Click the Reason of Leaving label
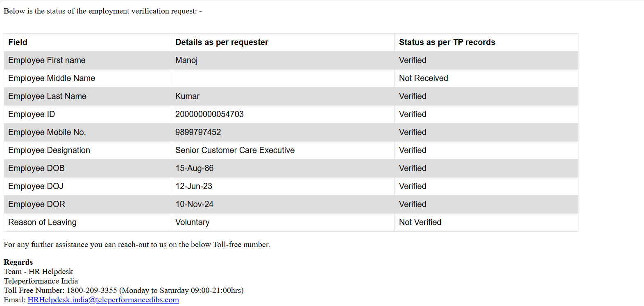 pos(42,222)
